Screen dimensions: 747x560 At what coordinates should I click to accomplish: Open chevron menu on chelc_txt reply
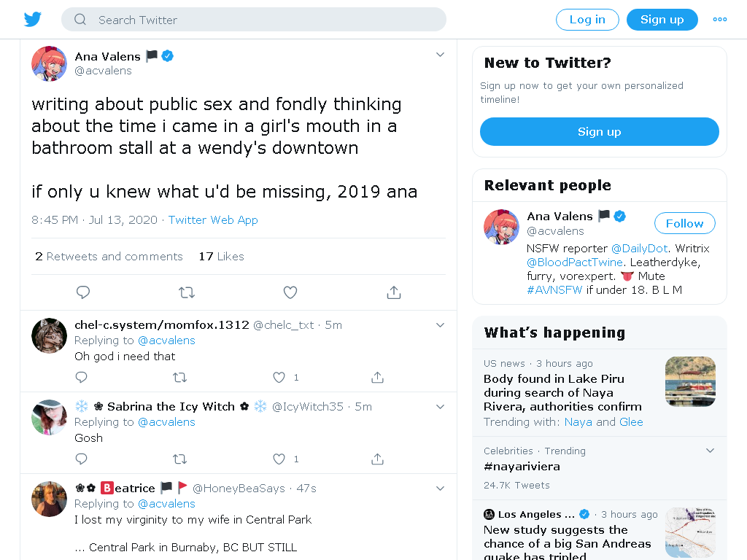point(440,324)
